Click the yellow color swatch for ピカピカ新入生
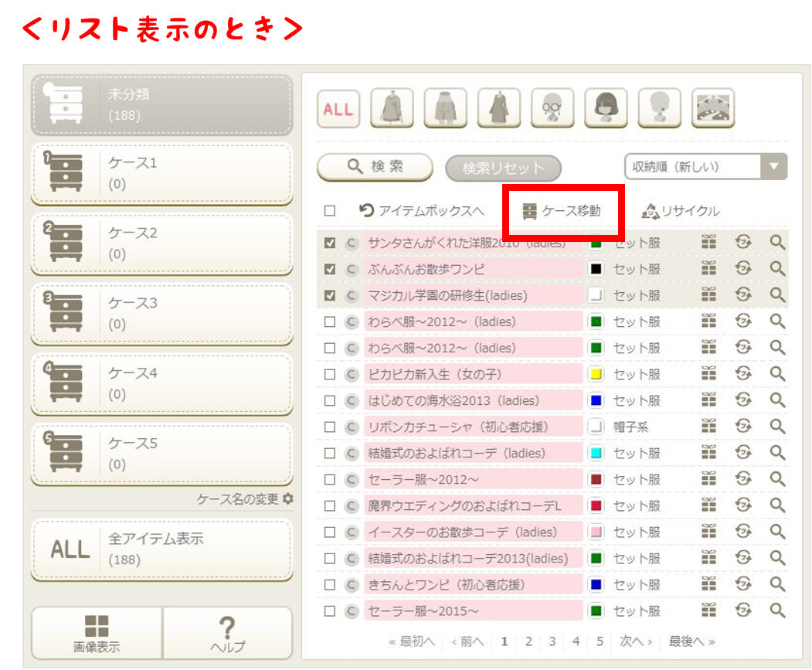 tap(596, 374)
